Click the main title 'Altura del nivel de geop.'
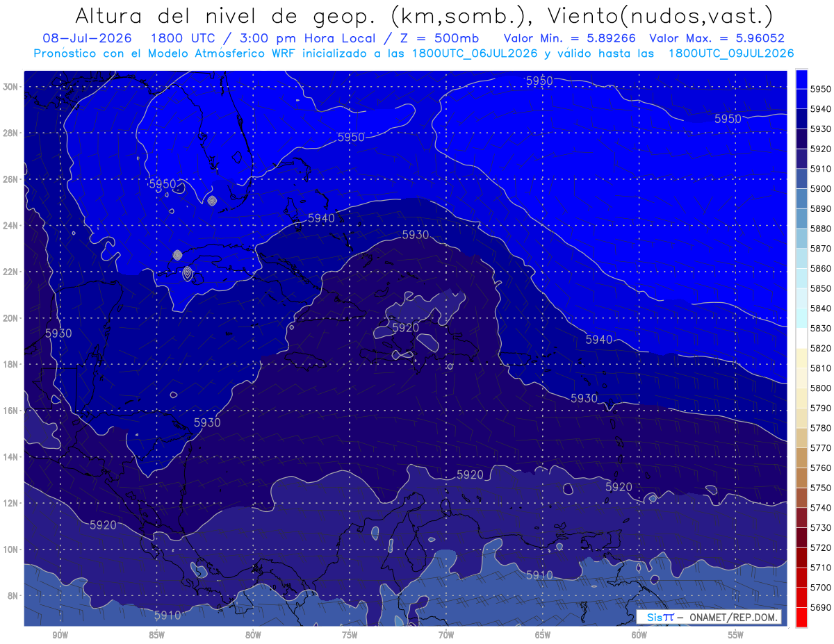Image resolution: width=834 pixels, height=644 pixels. [224, 15]
